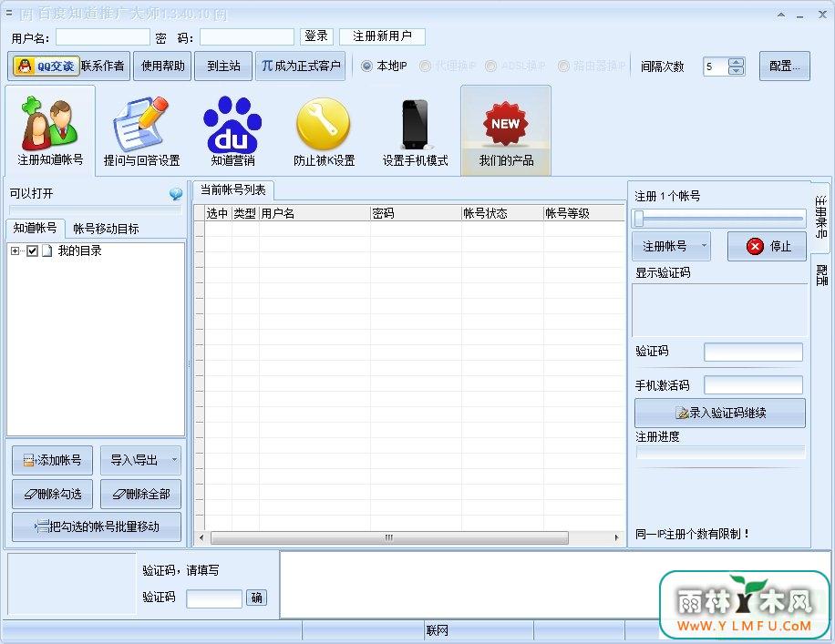Focus the bottom 验证码 input field
This screenshot has width=835, height=644.
(x=214, y=598)
